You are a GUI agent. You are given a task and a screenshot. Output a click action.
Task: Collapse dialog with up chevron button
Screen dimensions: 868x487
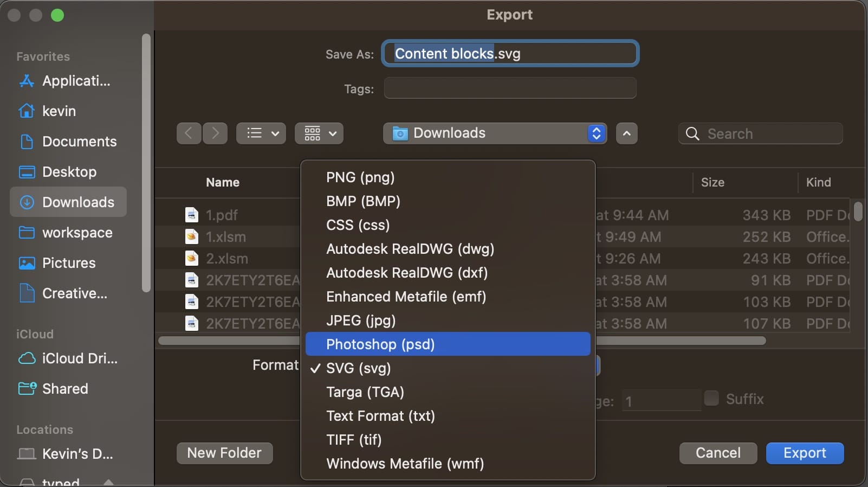click(626, 133)
